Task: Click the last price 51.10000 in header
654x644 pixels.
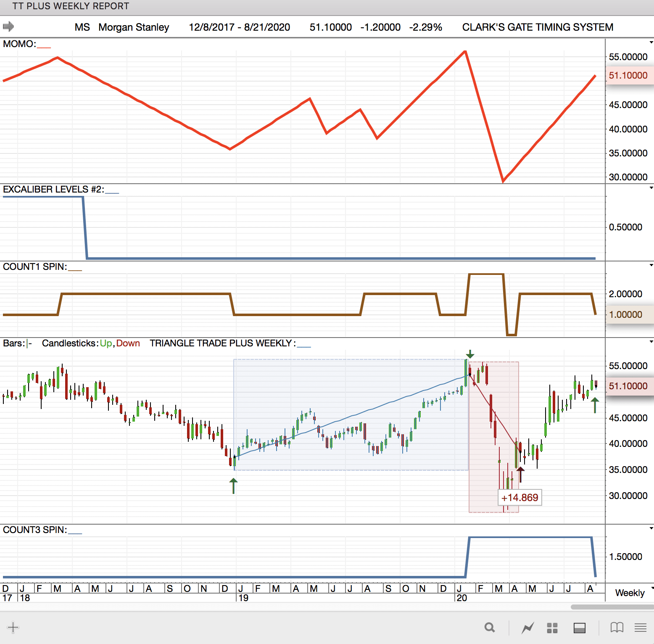Action: point(331,27)
